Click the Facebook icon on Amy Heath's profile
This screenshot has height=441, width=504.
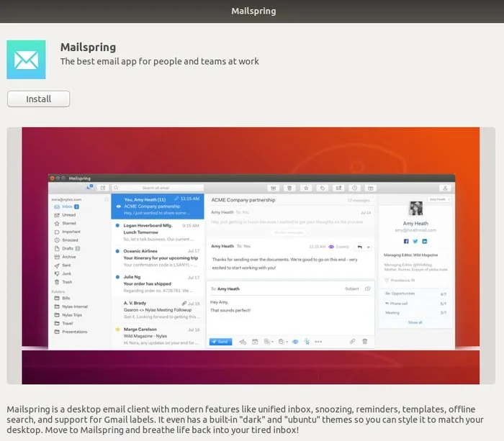[x=406, y=241]
